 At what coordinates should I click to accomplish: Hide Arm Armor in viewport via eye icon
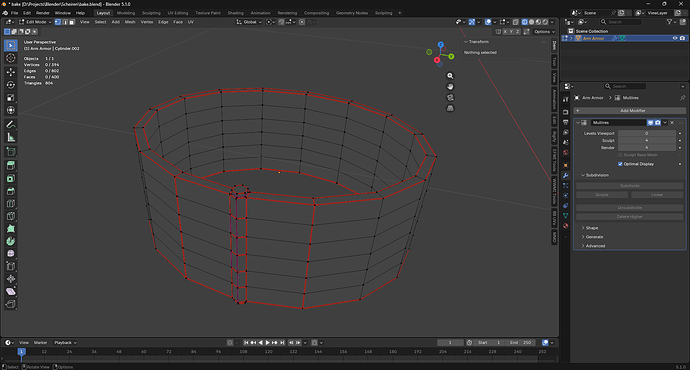click(x=675, y=38)
